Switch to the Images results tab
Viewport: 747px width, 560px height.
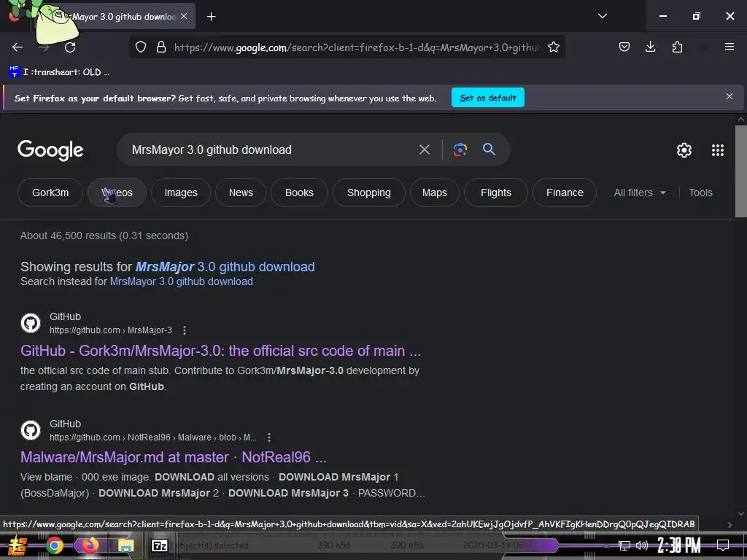[x=181, y=192]
